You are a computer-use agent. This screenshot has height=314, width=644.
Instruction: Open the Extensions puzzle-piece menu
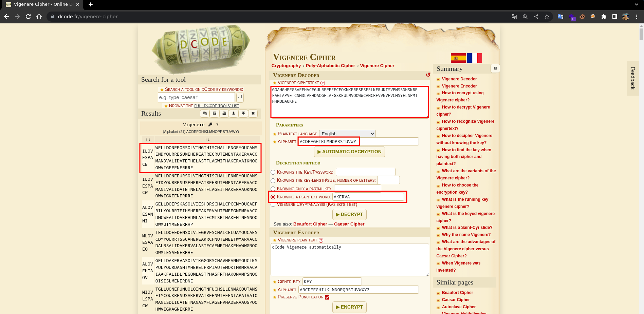[x=604, y=17]
